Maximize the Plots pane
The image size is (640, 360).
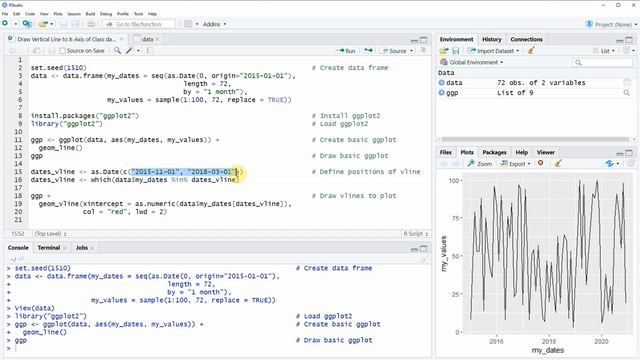pyautogui.click(x=629, y=153)
